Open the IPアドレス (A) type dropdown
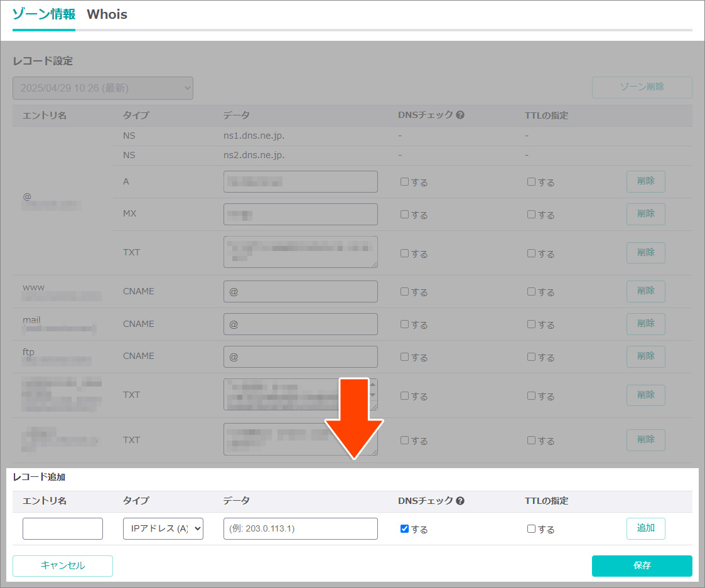 [163, 528]
